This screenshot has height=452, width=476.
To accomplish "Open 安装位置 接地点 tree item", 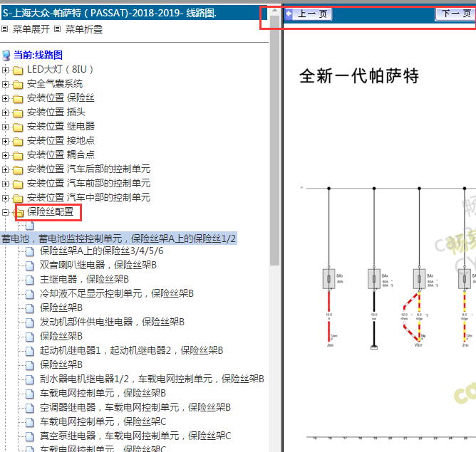I will pyautogui.click(x=61, y=141).
